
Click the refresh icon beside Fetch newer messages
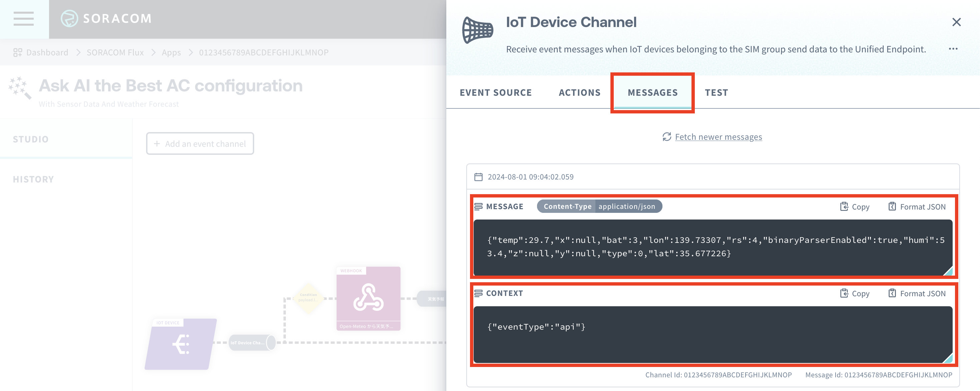tap(666, 137)
